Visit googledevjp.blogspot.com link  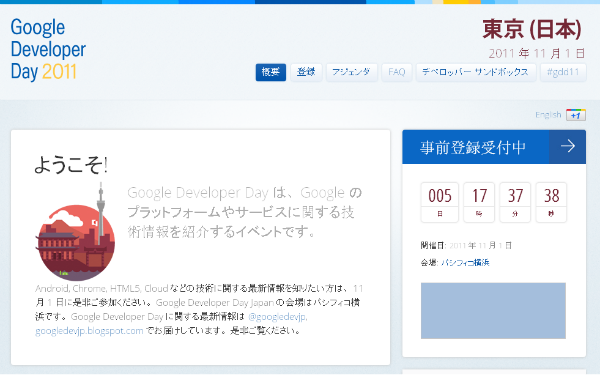[x=89, y=331]
